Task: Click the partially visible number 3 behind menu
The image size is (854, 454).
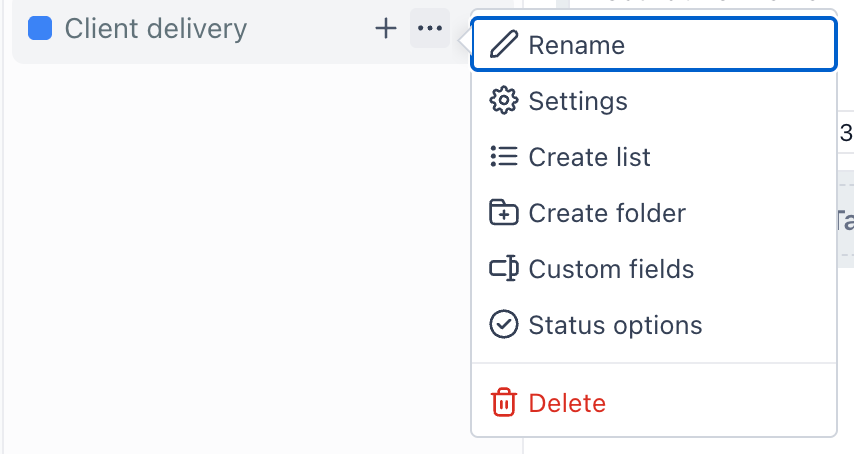Action: click(846, 132)
